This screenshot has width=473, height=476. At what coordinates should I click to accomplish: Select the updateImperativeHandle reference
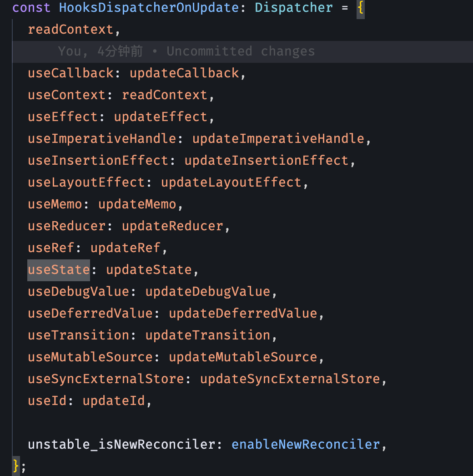pyautogui.click(x=278, y=139)
